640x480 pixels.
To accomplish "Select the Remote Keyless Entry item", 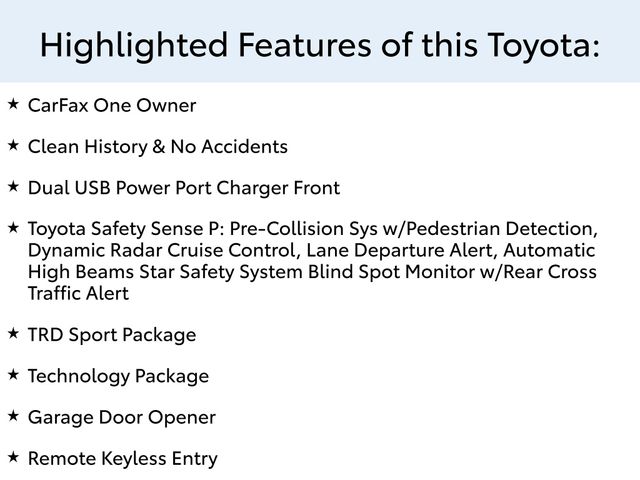I will coord(122,459).
